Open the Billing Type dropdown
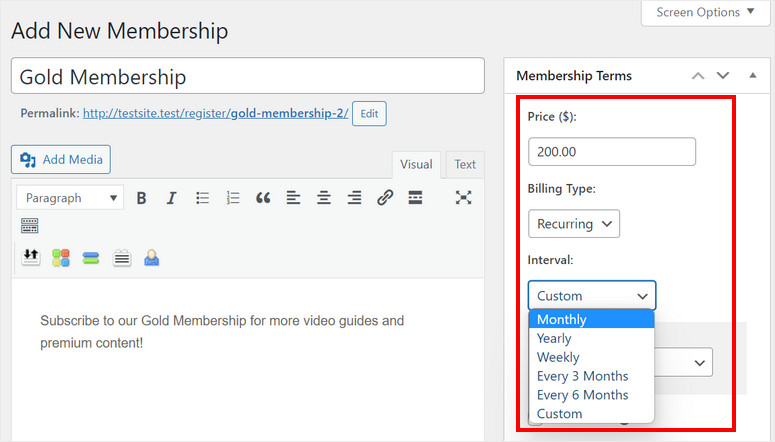 point(574,224)
